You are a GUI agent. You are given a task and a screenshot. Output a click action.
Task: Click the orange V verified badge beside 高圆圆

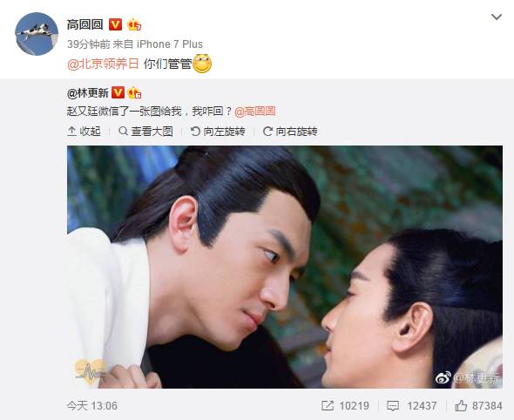(115, 24)
